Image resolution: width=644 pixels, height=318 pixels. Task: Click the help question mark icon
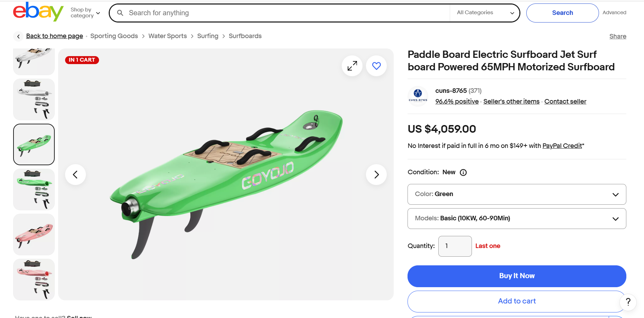point(628,302)
